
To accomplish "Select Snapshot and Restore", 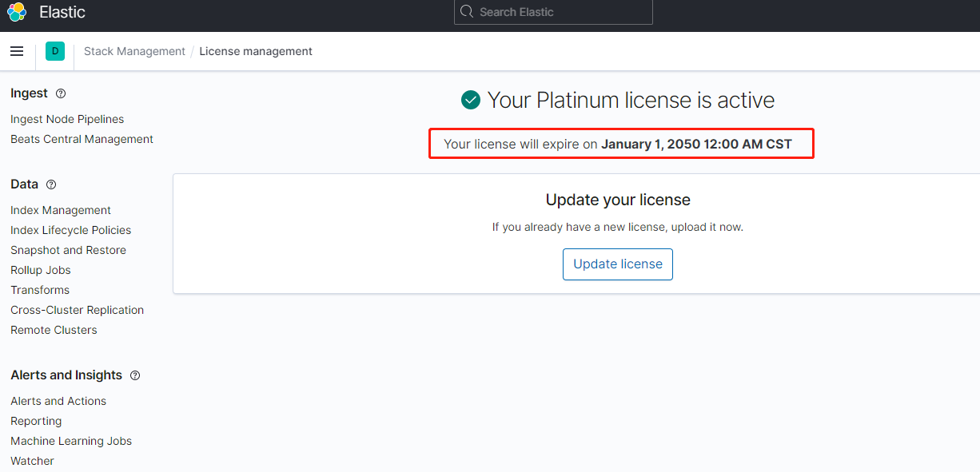I will 68,250.
